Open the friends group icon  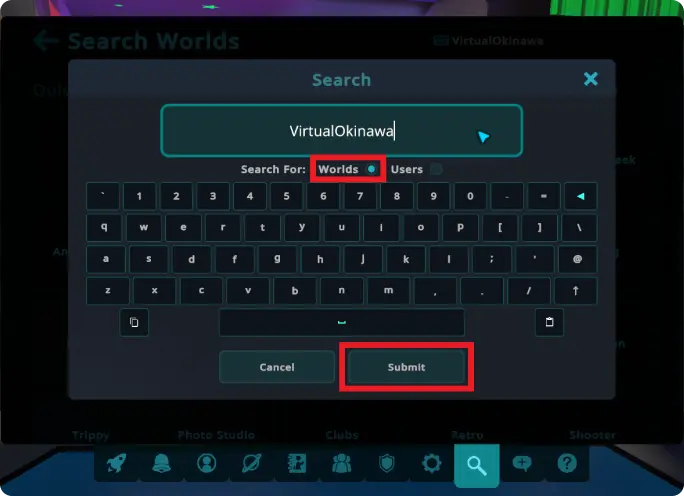pos(342,463)
